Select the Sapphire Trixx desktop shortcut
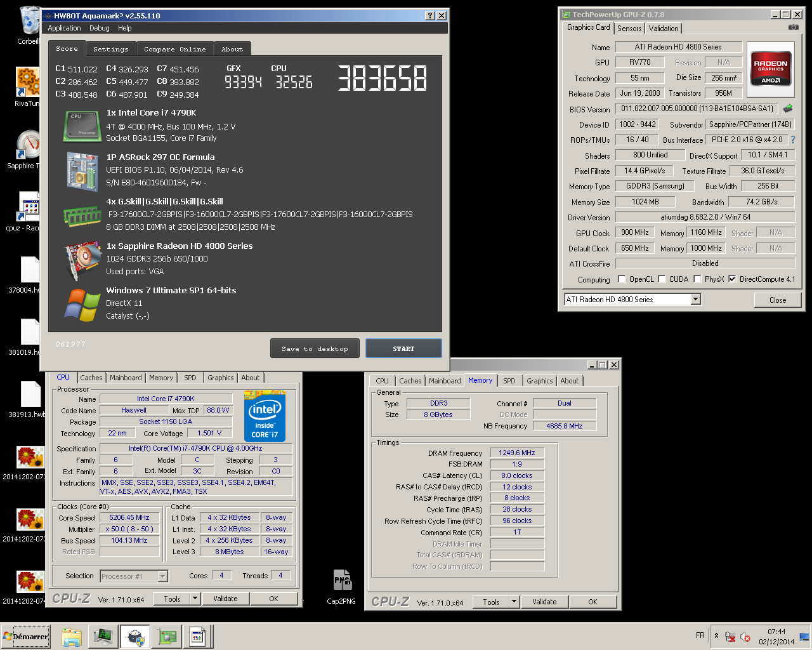The height and width of the screenshot is (650, 812). coord(29,149)
